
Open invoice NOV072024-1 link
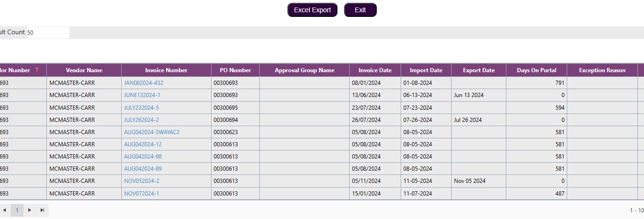(x=141, y=194)
